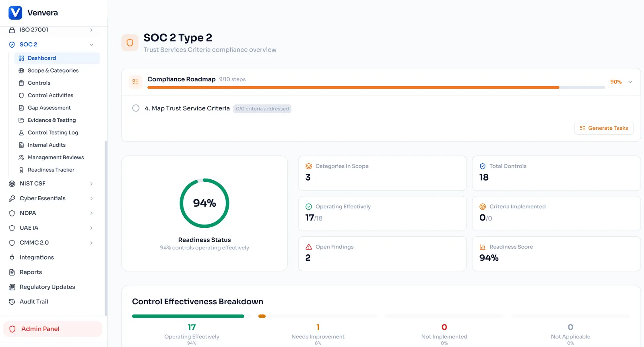The height and width of the screenshot is (347, 644).
Task: Click the Integrations plug icon
Action: pos(12,258)
